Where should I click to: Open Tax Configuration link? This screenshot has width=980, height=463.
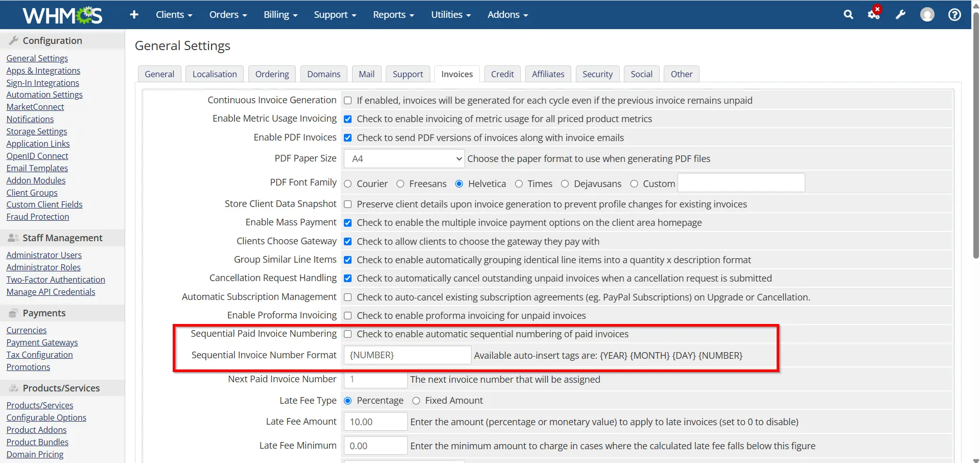point(40,355)
